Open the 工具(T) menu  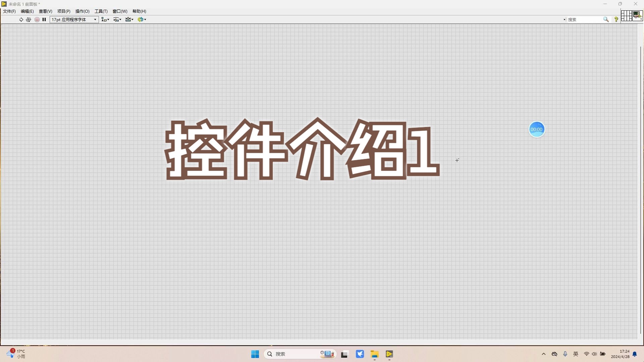[x=101, y=11]
